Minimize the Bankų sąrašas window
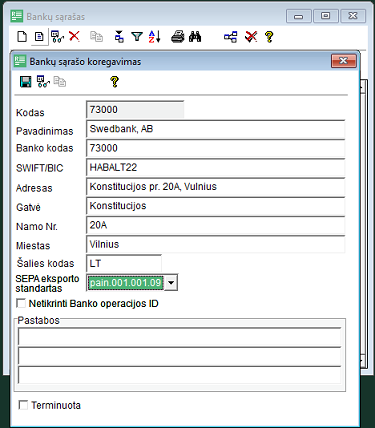The height and width of the screenshot is (428, 375). 299,16
